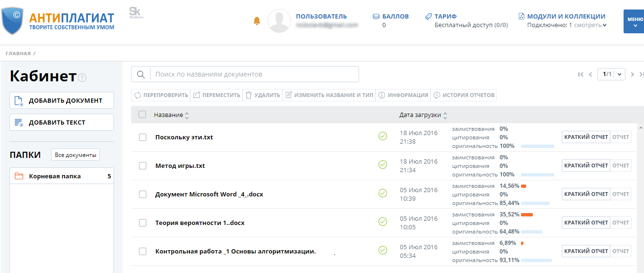
Task: Click the document name search field
Action: 255,74
